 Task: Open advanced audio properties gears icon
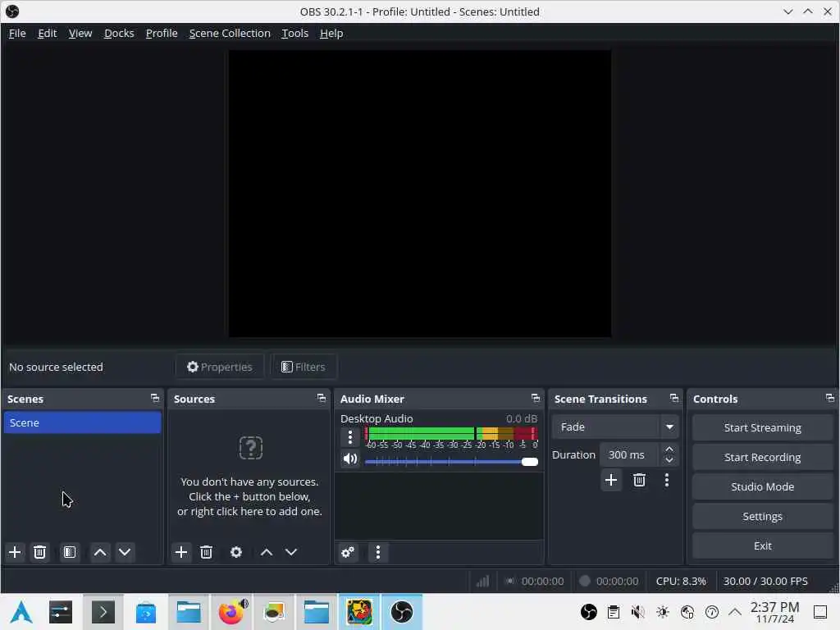tap(348, 552)
